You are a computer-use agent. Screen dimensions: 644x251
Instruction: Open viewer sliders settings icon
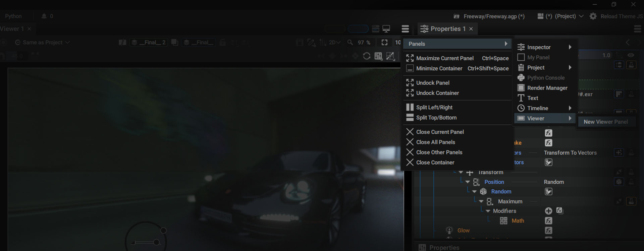coord(378,56)
